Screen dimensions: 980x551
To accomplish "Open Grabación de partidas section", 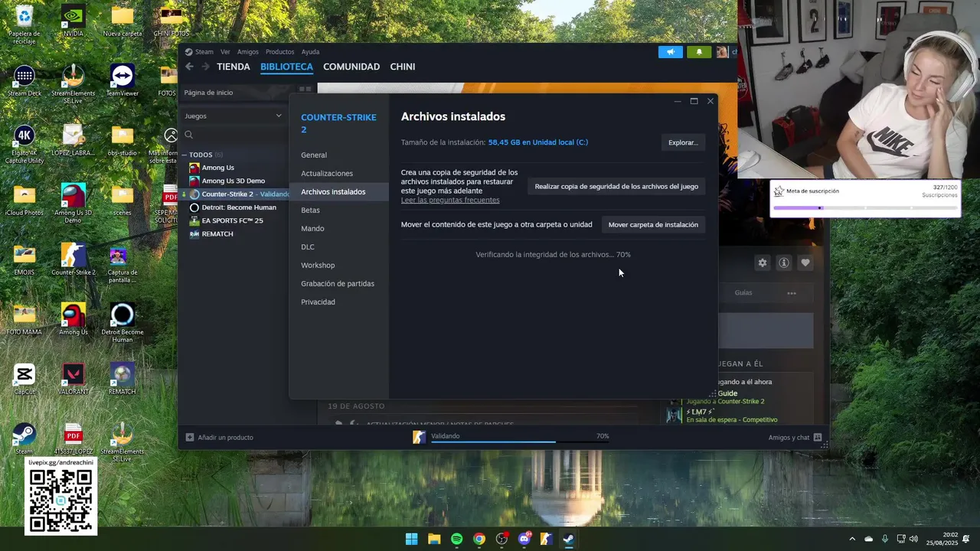I will 338,283.
